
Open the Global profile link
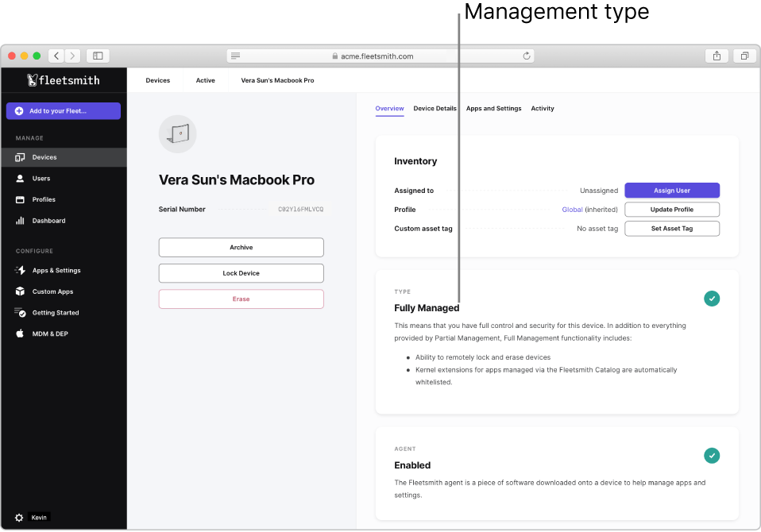pyautogui.click(x=572, y=210)
